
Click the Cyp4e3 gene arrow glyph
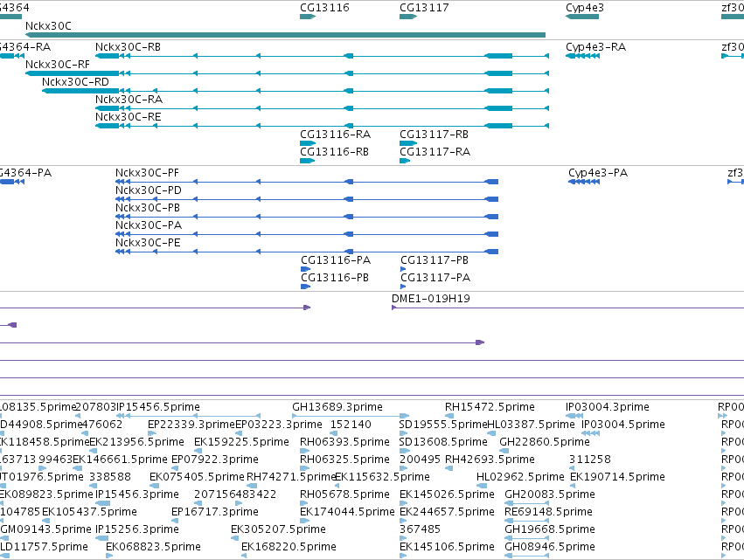[582, 17]
